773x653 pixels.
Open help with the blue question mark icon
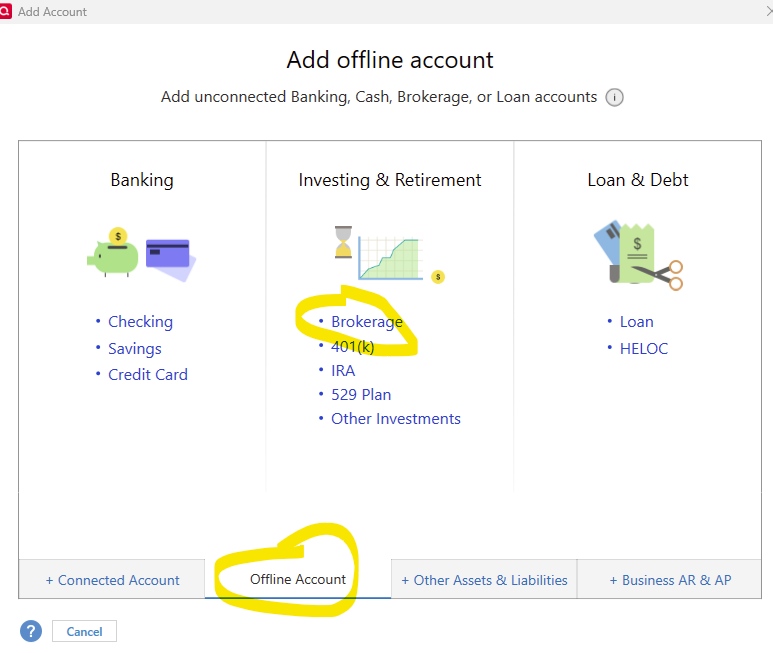(x=31, y=631)
